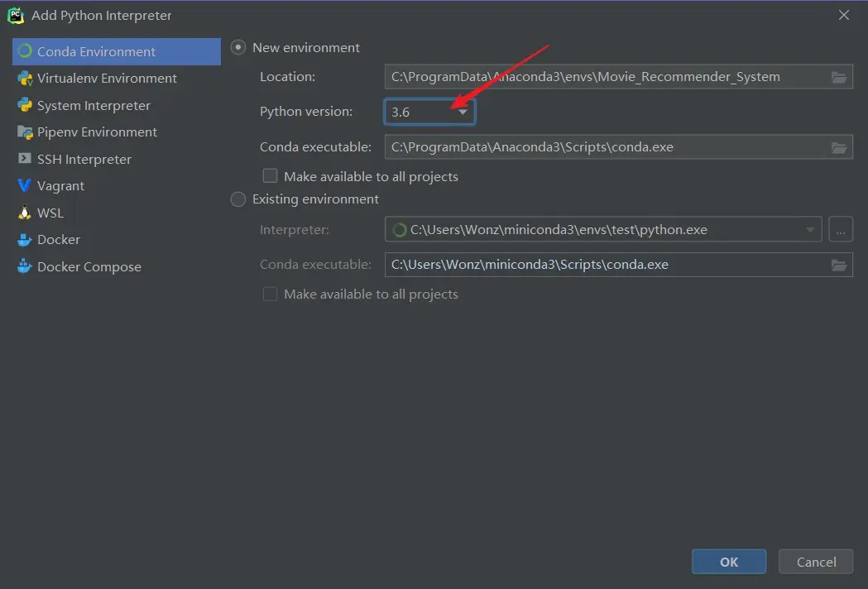Click the Pipenv Environment folder icon
The image size is (868, 589).
[x=25, y=132]
